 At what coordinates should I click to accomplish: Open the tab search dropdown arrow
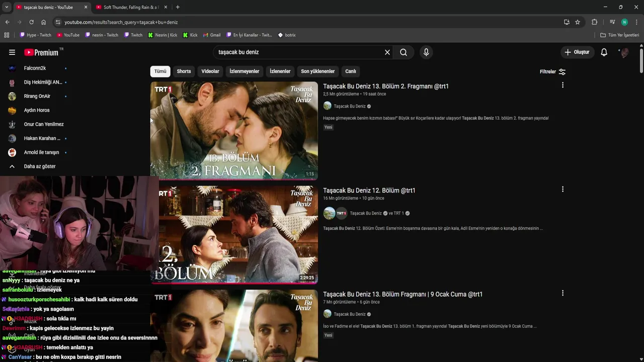click(6, 7)
